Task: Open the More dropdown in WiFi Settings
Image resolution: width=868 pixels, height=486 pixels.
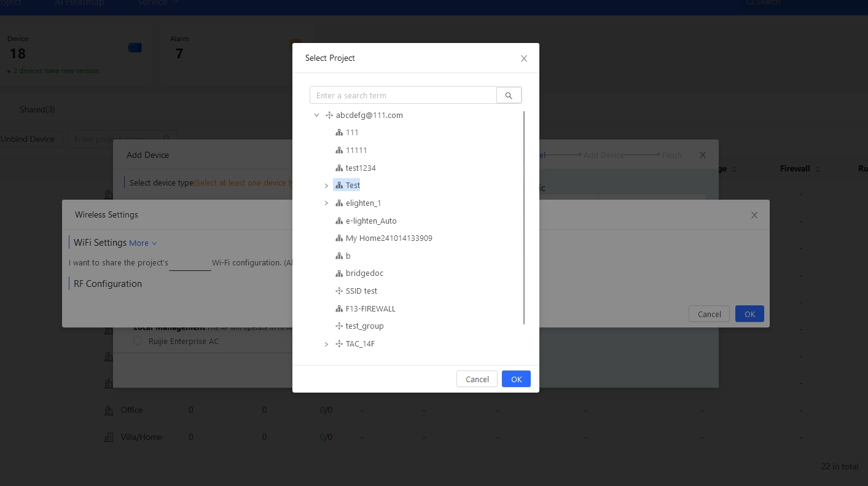Action: [x=143, y=243]
